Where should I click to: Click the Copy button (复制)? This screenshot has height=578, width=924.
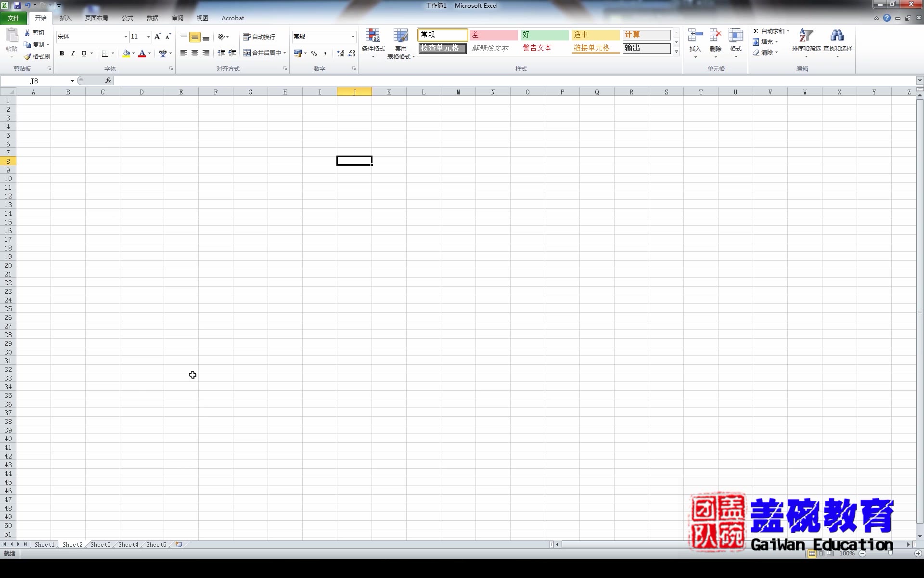[35, 44]
